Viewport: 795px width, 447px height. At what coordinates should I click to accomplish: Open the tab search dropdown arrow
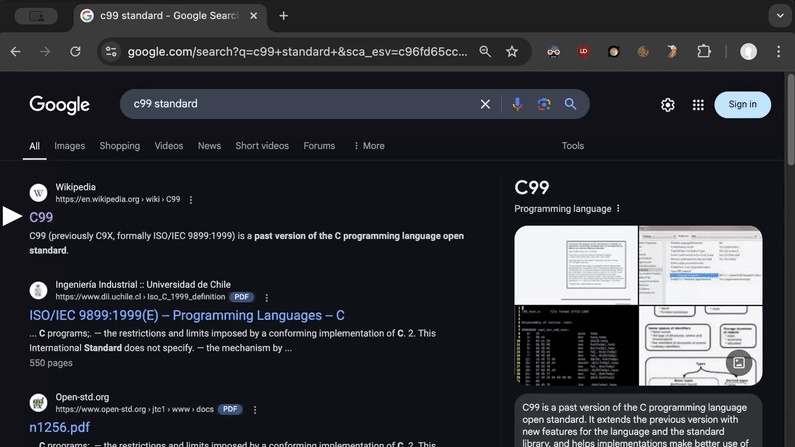click(x=780, y=16)
